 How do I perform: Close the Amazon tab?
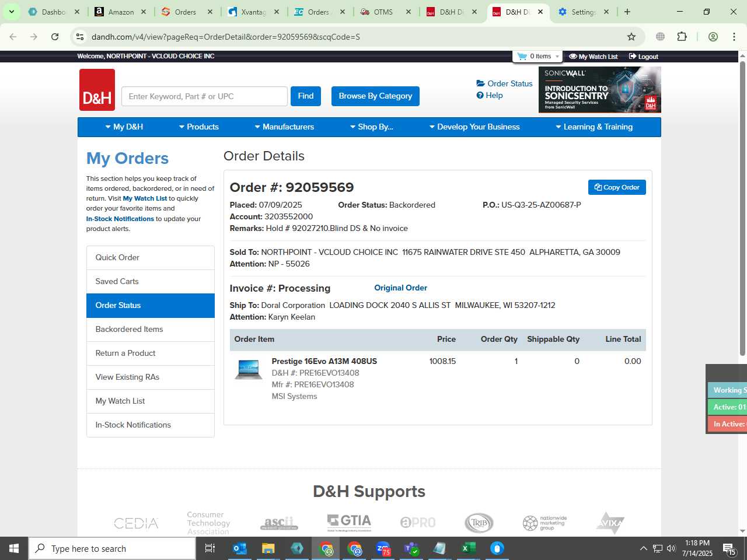tap(143, 12)
